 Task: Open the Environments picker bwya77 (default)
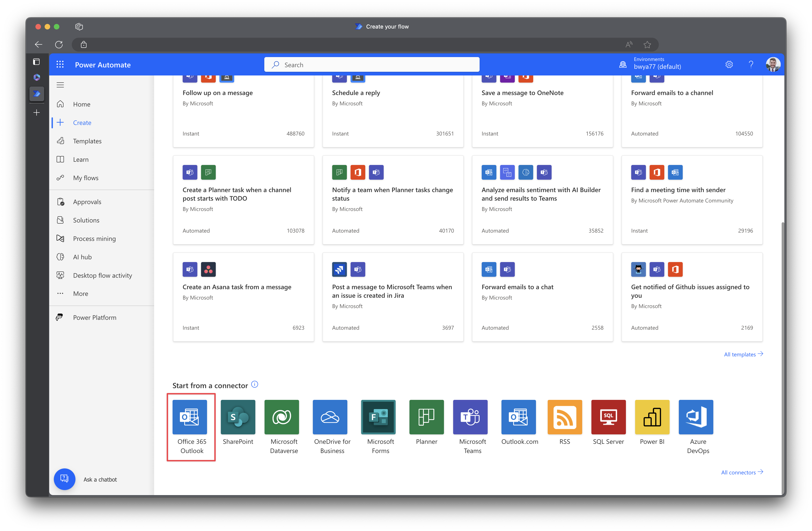click(650, 63)
